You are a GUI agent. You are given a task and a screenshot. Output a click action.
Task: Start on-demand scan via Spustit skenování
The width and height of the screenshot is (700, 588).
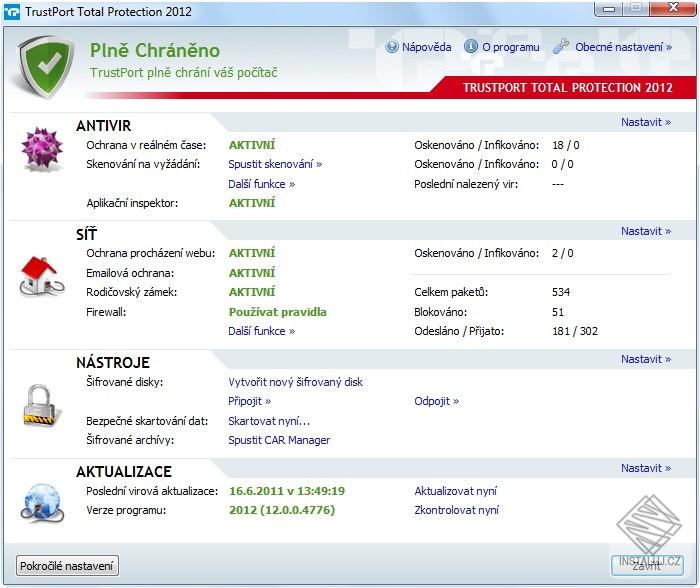coord(275,164)
